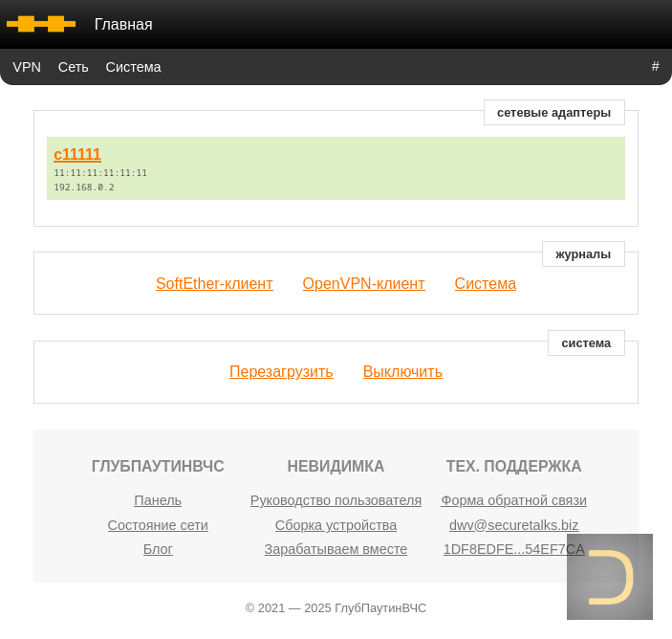Click Выключить to shut down

point(402,371)
